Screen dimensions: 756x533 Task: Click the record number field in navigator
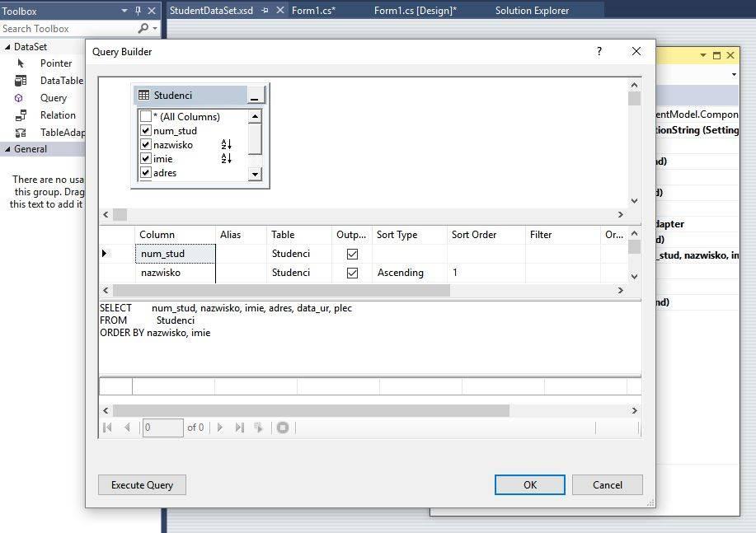coord(163,428)
